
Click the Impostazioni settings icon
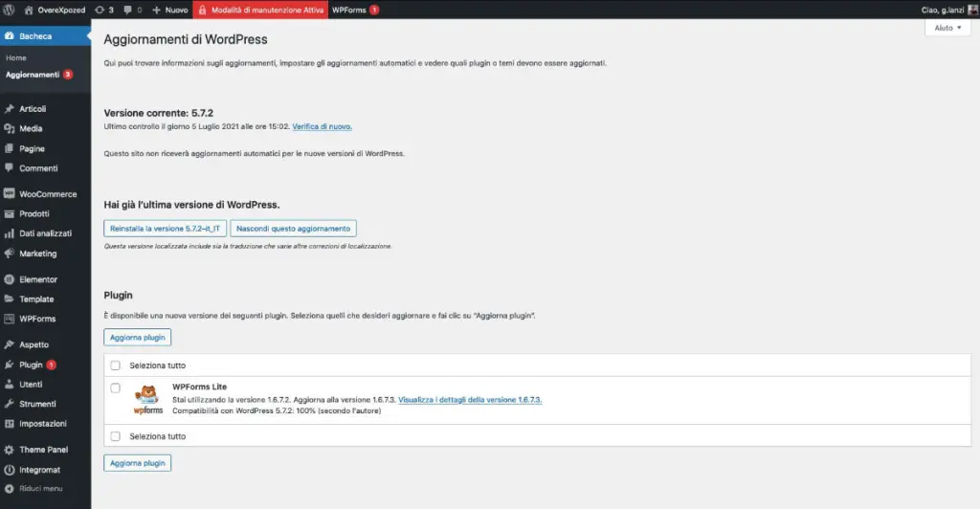click(9, 424)
